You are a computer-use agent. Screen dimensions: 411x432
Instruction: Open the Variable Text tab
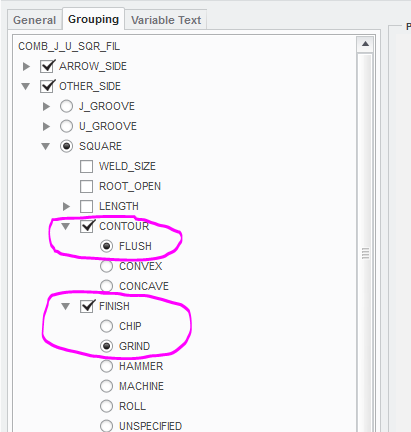(166, 20)
